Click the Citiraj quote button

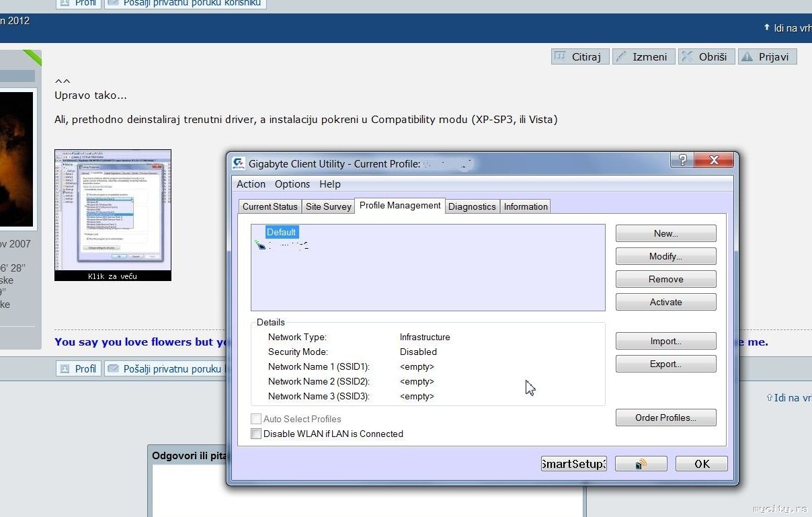click(x=579, y=56)
